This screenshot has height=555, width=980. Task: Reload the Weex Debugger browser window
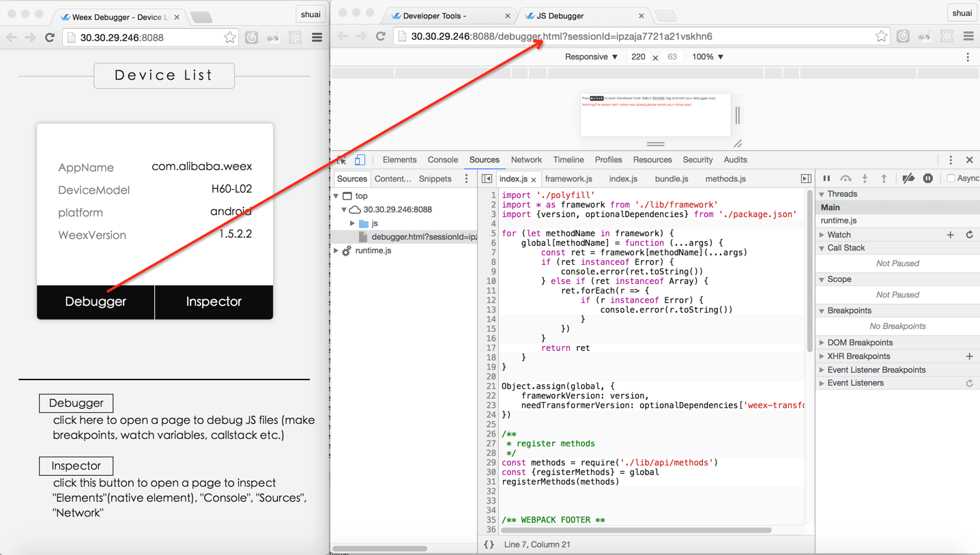click(50, 38)
